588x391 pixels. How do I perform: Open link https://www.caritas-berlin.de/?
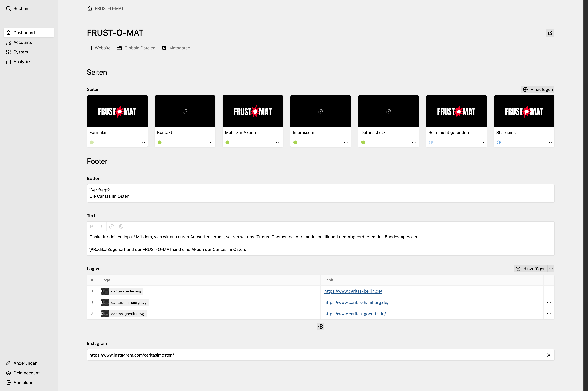coord(353,291)
